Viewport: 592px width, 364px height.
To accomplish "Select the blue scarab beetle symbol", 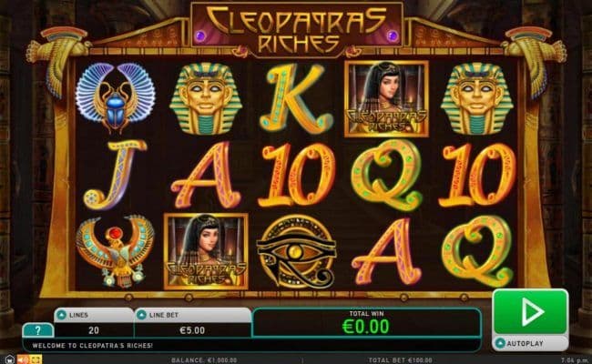I will (x=115, y=97).
